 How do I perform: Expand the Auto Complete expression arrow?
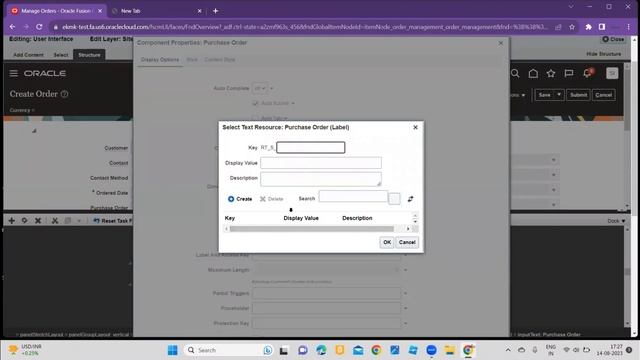click(272, 88)
